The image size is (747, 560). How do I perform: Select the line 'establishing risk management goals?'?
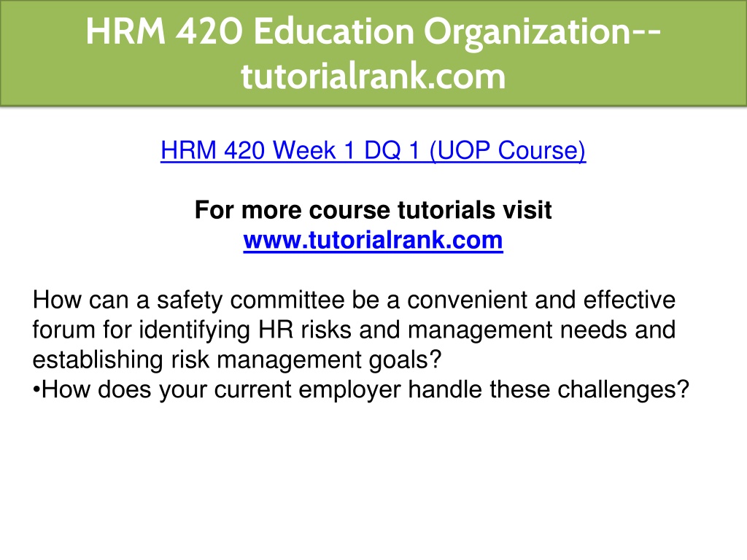click(x=237, y=360)
